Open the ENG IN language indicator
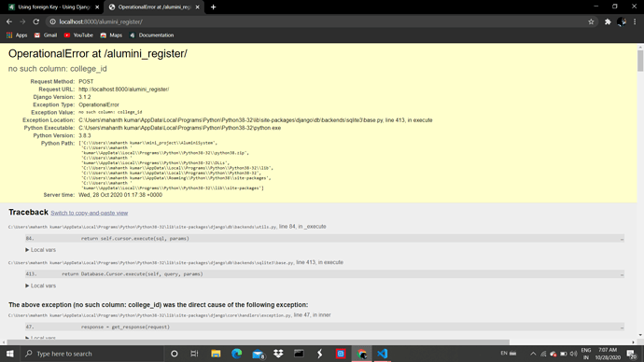644x362 pixels. 586,354
